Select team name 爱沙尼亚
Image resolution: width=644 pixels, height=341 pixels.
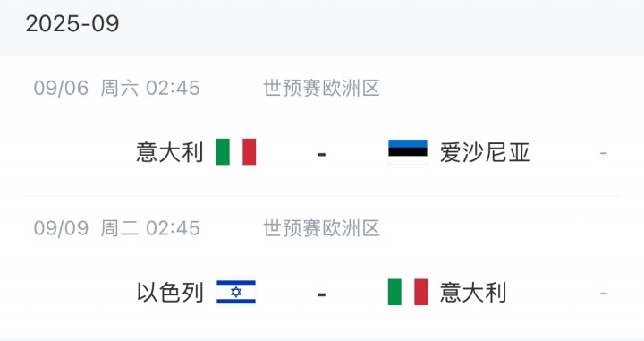[x=485, y=152]
